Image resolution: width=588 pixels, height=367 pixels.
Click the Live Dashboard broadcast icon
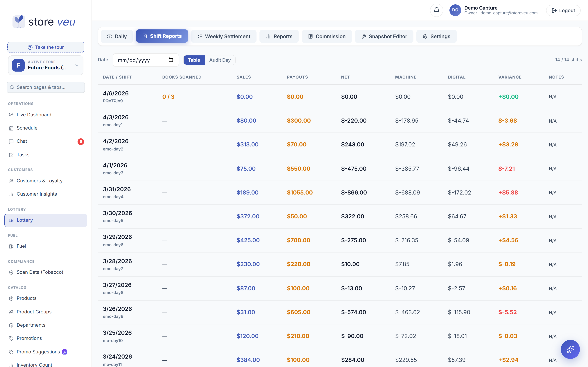click(11, 115)
